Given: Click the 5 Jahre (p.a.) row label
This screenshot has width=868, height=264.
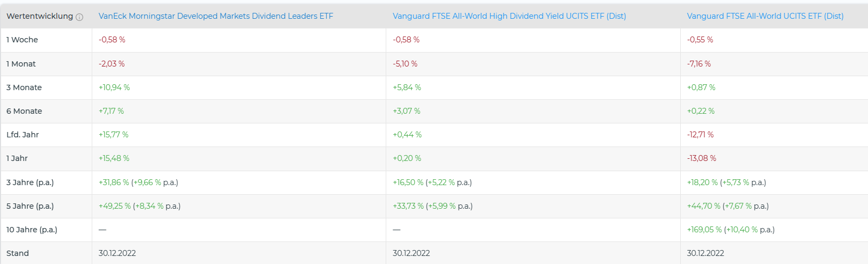Looking at the screenshot, I should 30,206.
